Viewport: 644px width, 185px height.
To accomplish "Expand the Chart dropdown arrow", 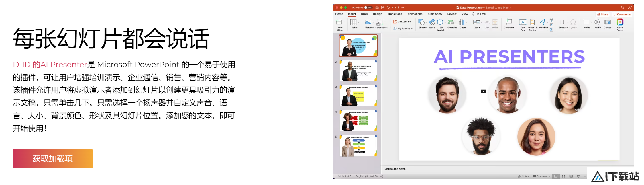I will coord(467,22).
